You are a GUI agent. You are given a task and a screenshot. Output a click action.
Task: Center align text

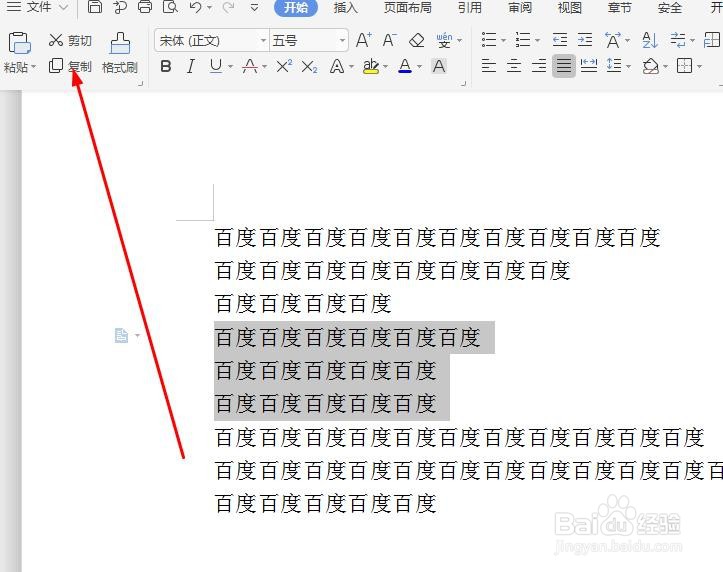point(514,66)
